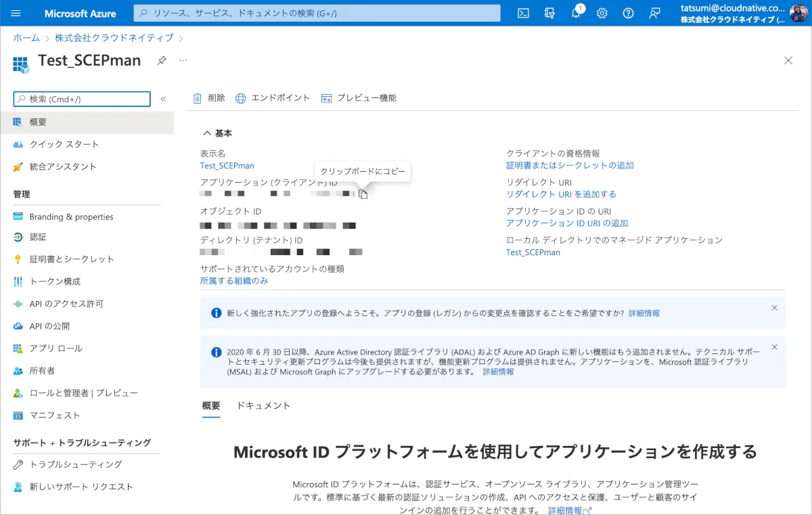
Task: Open the notifications bell icon
Action: coord(576,13)
